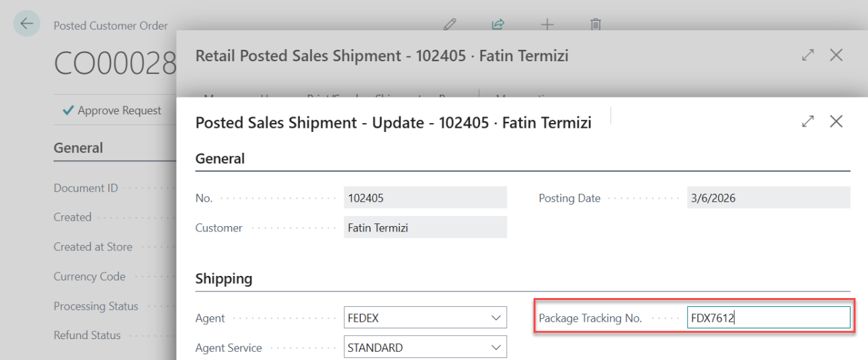868x360 pixels.
Task: Collapse the General section of Posted Customer Order
Action: click(x=79, y=148)
